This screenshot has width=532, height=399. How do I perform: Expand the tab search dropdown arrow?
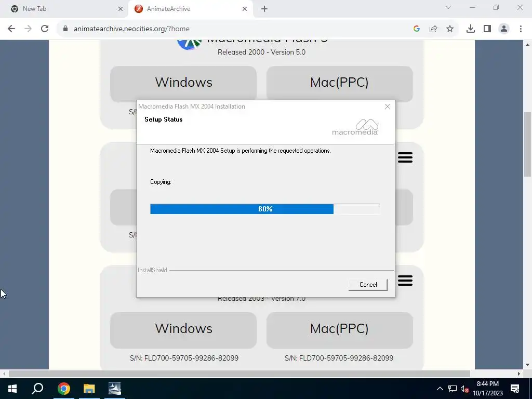click(448, 7)
